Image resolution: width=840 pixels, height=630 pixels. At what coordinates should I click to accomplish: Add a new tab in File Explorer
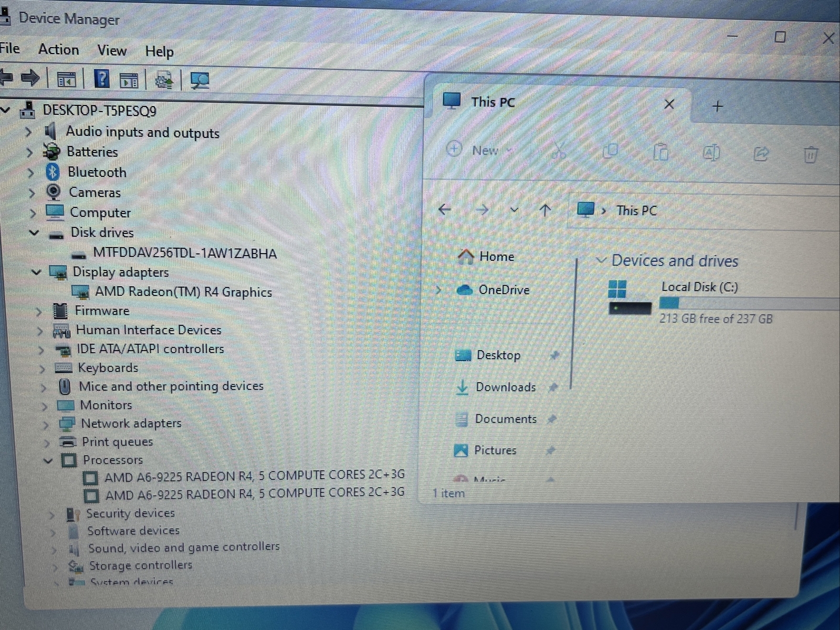pyautogui.click(x=717, y=106)
